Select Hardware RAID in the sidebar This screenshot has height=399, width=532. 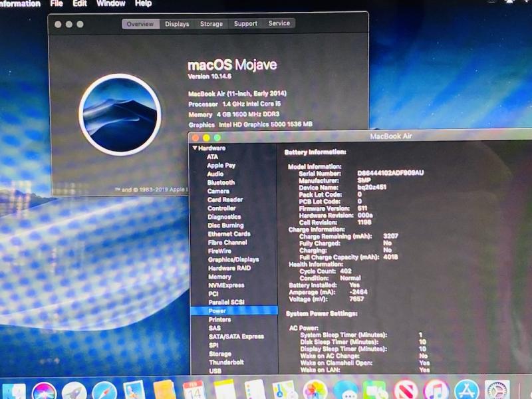229,268
